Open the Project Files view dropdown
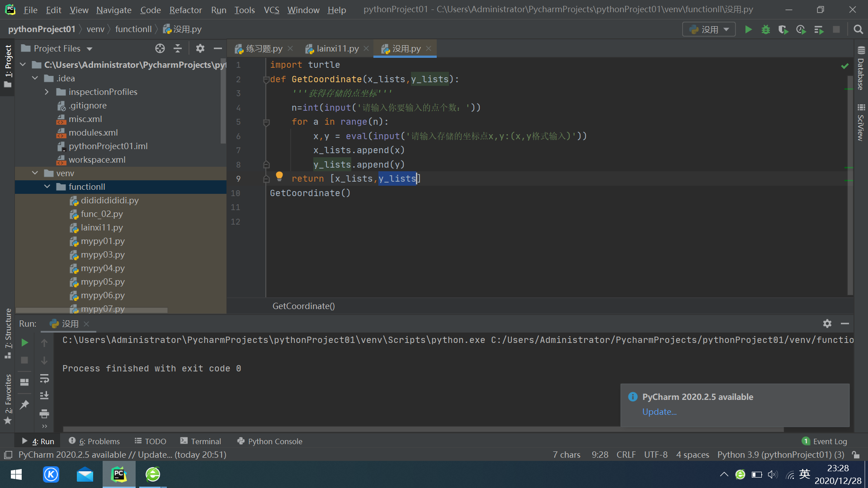This screenshot has width=868, height=488. (57, 48)
